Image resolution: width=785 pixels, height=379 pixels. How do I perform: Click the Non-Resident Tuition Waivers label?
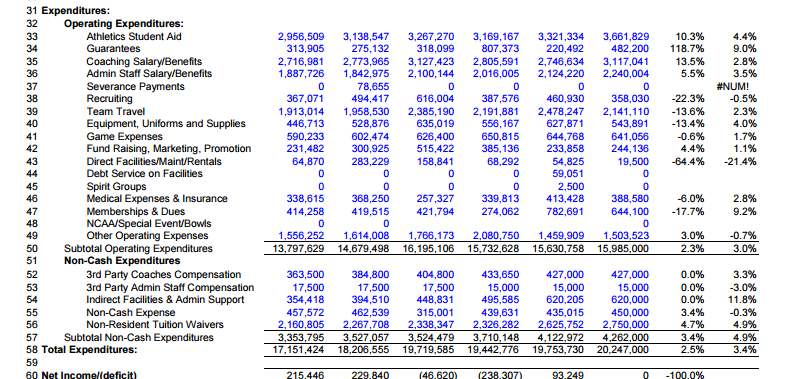(x=155, y=324)
